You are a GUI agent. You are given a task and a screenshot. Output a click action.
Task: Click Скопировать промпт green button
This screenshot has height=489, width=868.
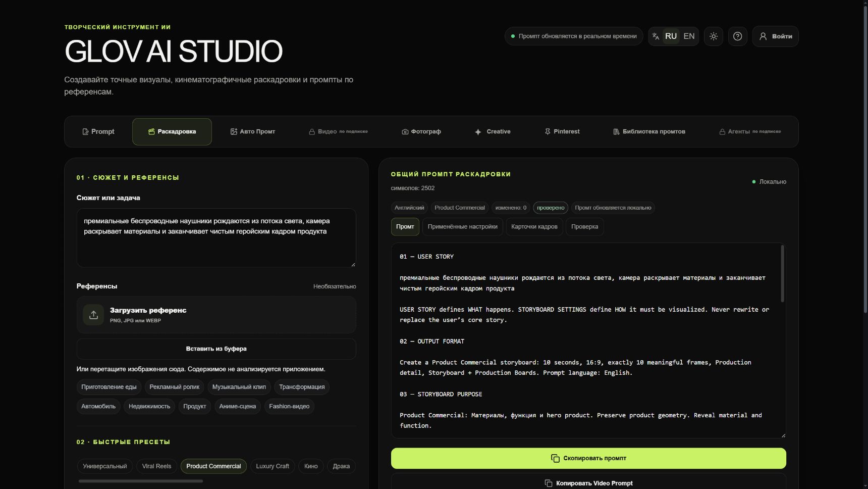[588, 458]
